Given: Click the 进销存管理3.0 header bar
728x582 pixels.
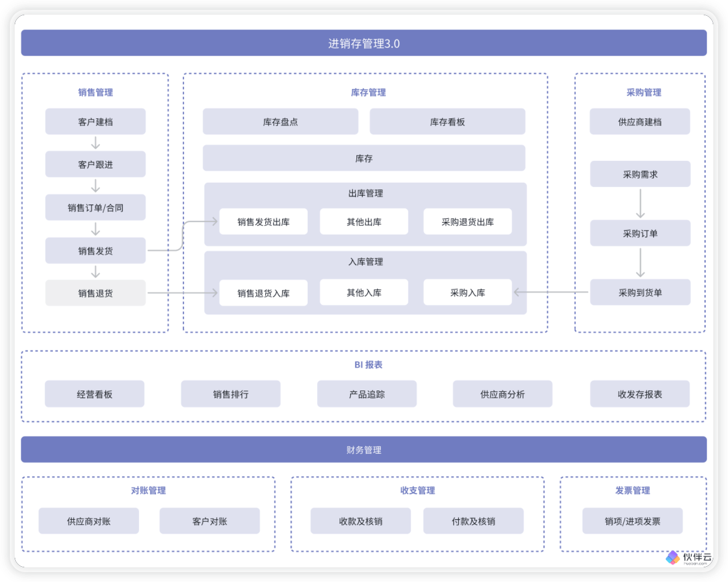Looking at the screenshot, I should point(364,43).
